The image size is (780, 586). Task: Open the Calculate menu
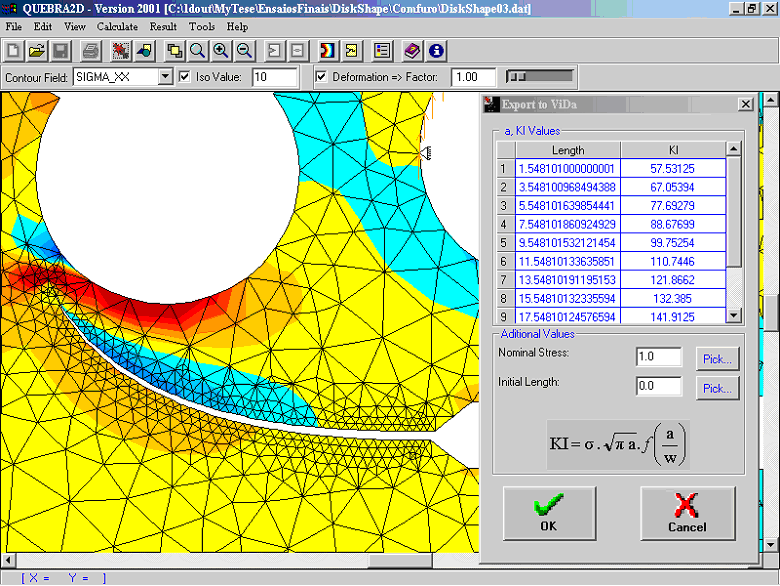(117, 27)
